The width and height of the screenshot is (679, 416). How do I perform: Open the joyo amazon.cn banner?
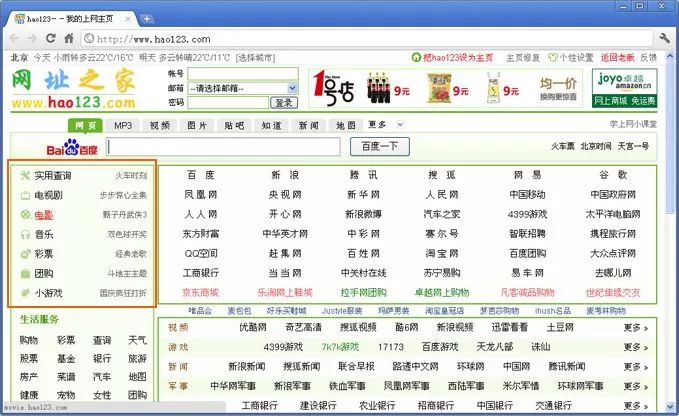624,88
